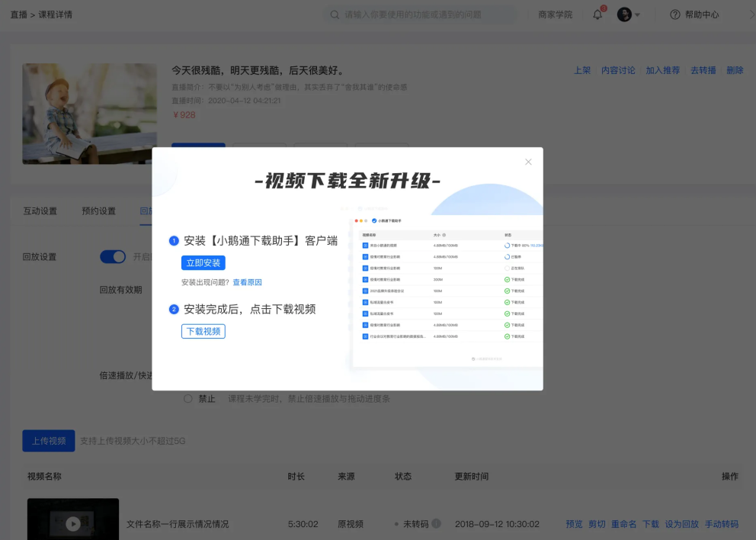Viewport: 756px width, 540px height.
Task: Open the notification bell icon
Action: (x=597, y=14)
